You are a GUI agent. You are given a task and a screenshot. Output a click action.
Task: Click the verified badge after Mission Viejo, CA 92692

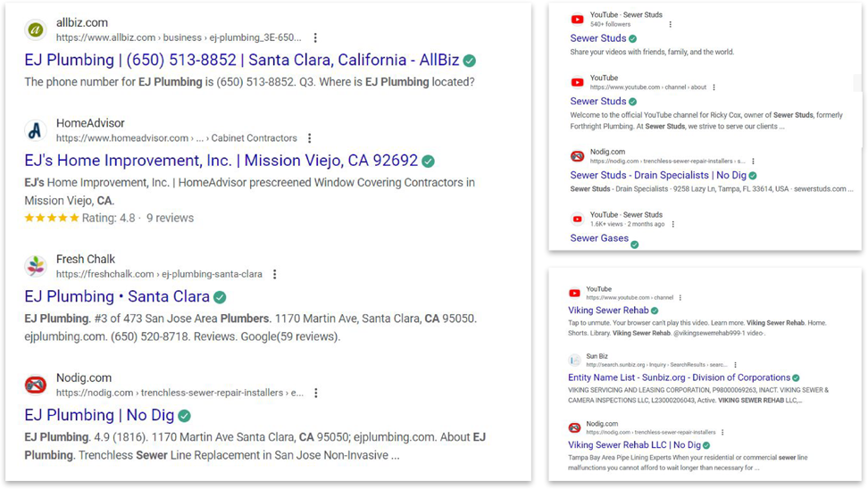428,161
